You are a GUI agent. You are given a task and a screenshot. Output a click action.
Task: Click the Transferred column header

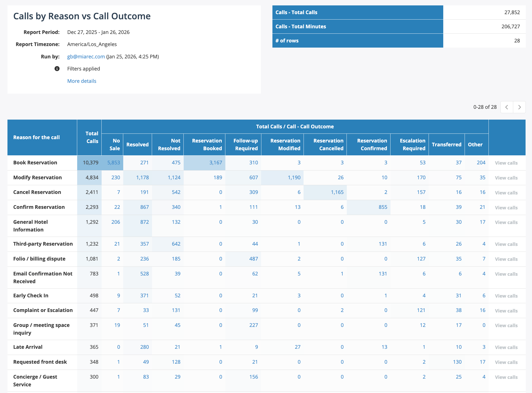tap(446, 145)
